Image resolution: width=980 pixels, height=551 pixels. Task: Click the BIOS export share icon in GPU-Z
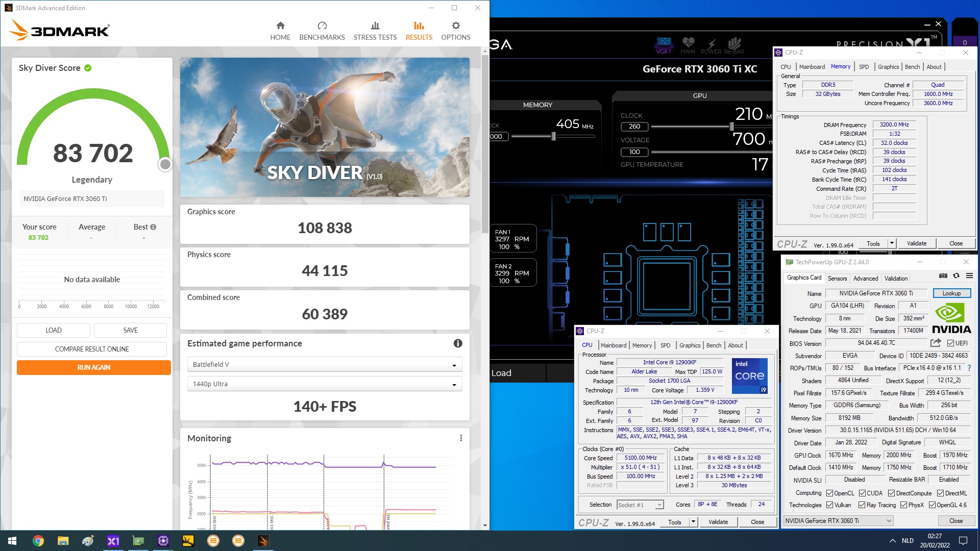point(936,343)
